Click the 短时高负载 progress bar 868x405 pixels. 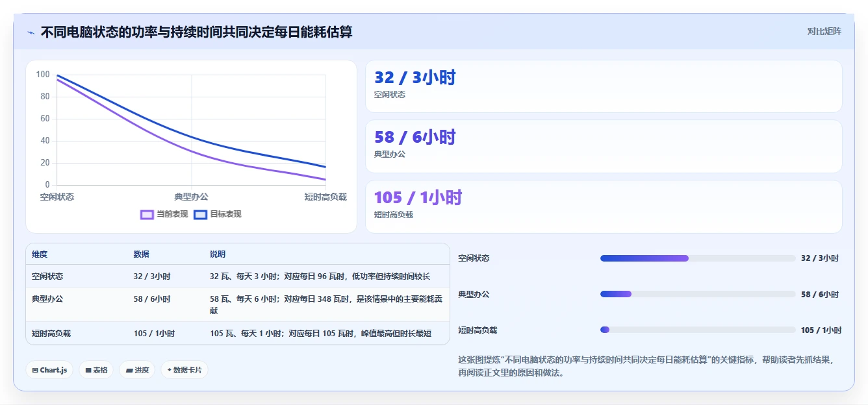coord(698,330)
